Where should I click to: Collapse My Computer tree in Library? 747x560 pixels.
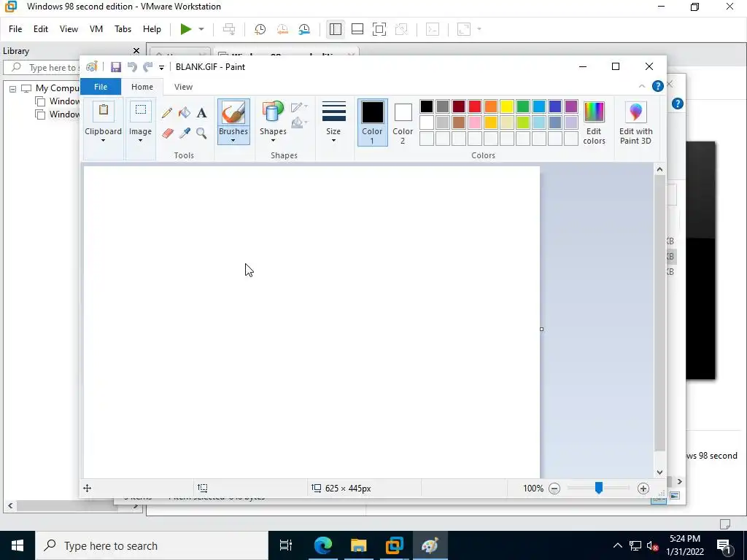(x=13, y=88)
